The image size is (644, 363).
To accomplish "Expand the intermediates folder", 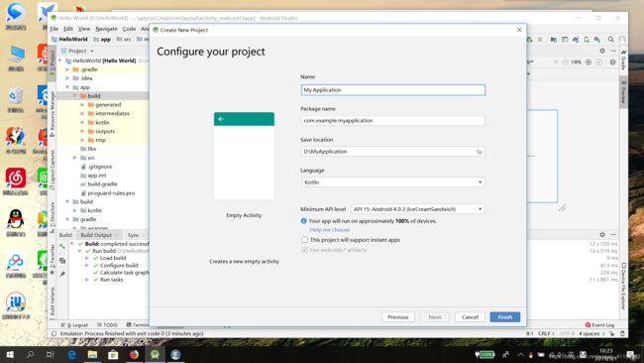I will [x=82, y=113].
